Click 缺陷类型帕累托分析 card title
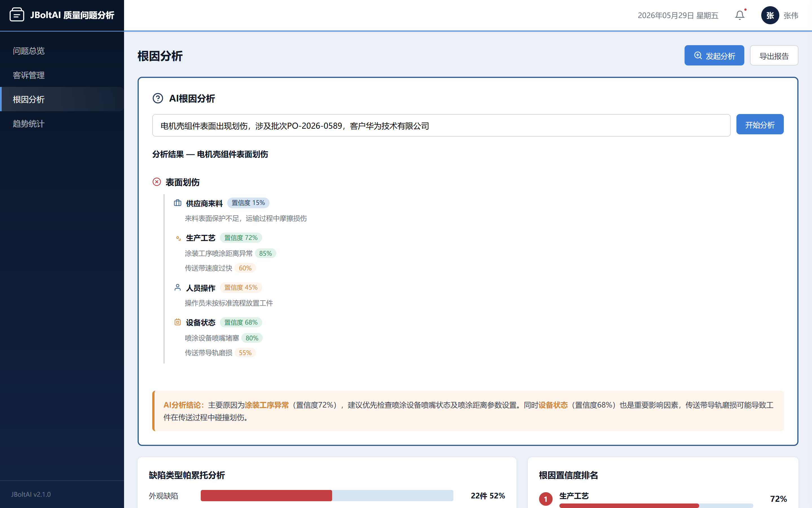The image size is (812, 508). pos(187,475)
